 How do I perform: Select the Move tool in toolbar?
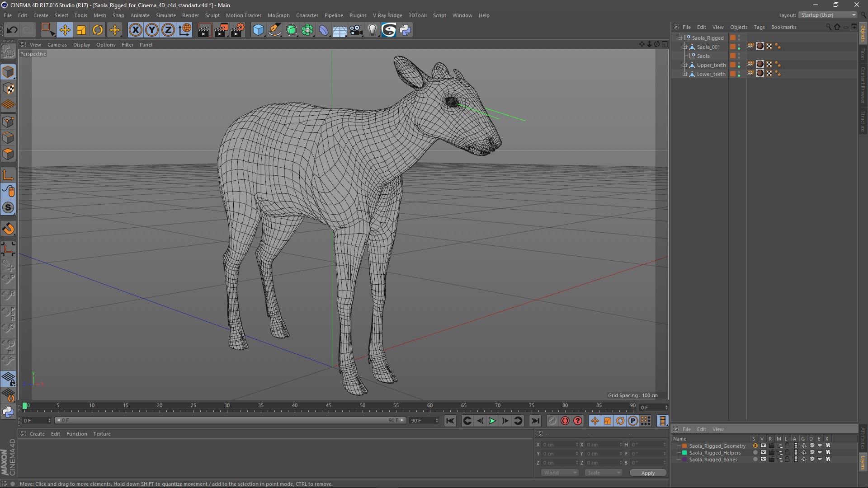(x=64, y=29)
